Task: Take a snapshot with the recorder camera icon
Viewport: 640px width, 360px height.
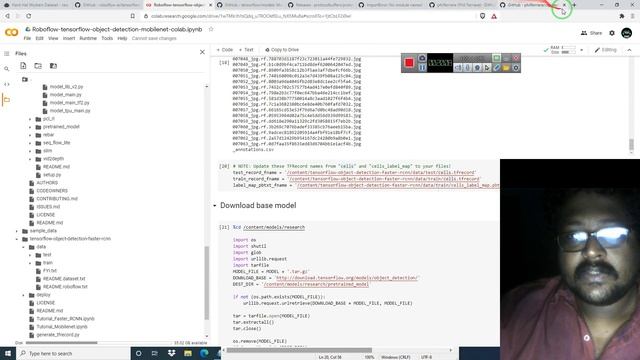Action: click(x=422, y=58)
